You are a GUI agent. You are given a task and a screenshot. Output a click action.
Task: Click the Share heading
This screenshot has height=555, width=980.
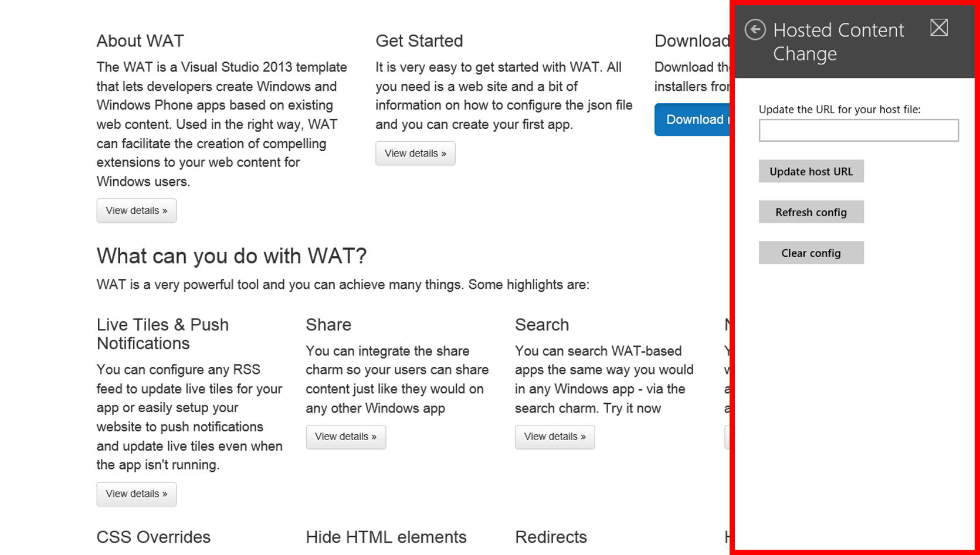[x=328, y=325]
